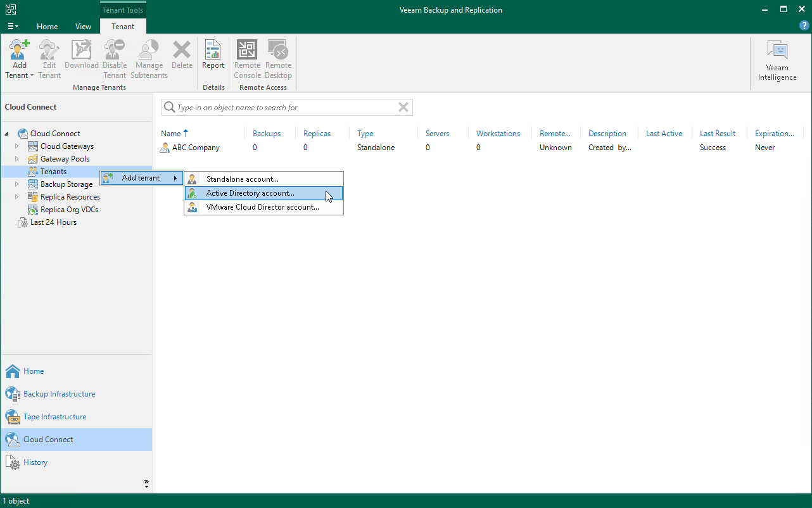
Task: Sort by the Expiration column header
Action: [x=775, y=134]
